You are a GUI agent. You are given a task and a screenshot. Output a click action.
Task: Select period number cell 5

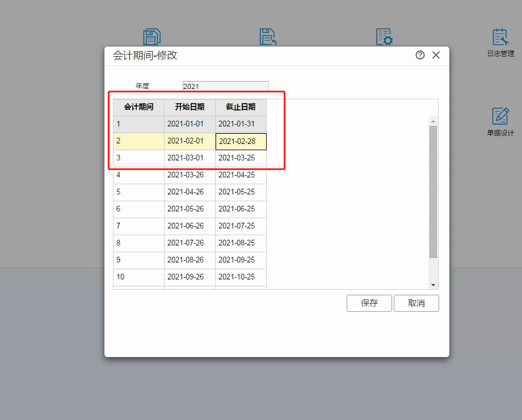pos(139,192)
